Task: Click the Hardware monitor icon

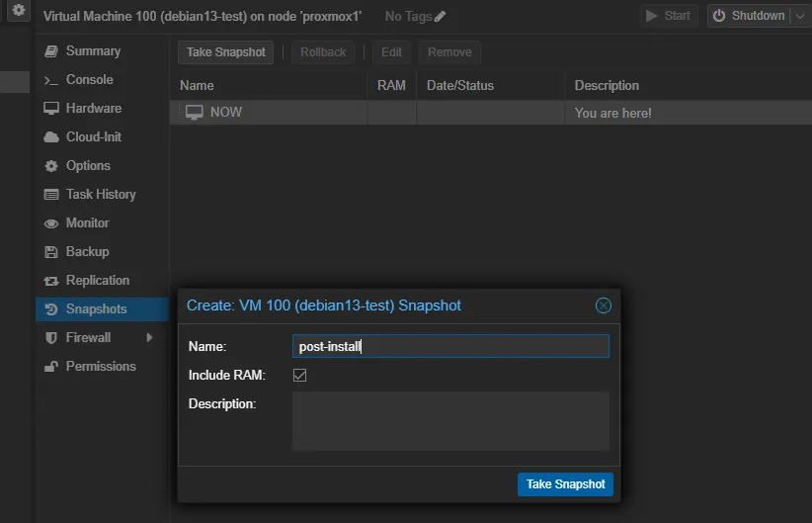Action: pyautogui.click(x=50, y=109)
